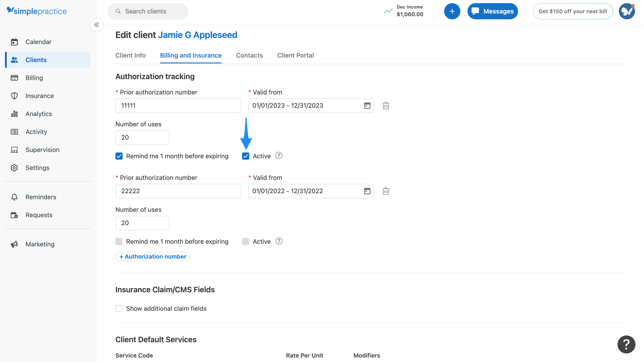Image resolution: width=644 pixels, height=362 pixels.
Task: Switch to the Contacts tab
Action: [x=249, y=55]
